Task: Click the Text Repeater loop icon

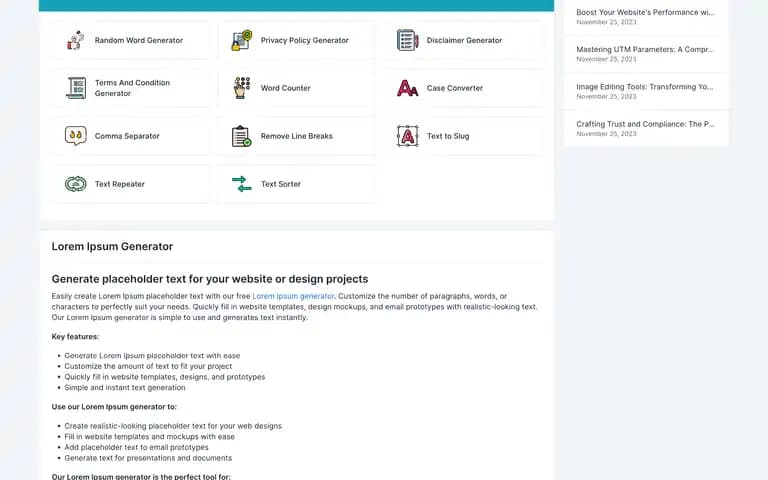Action: 75,184
